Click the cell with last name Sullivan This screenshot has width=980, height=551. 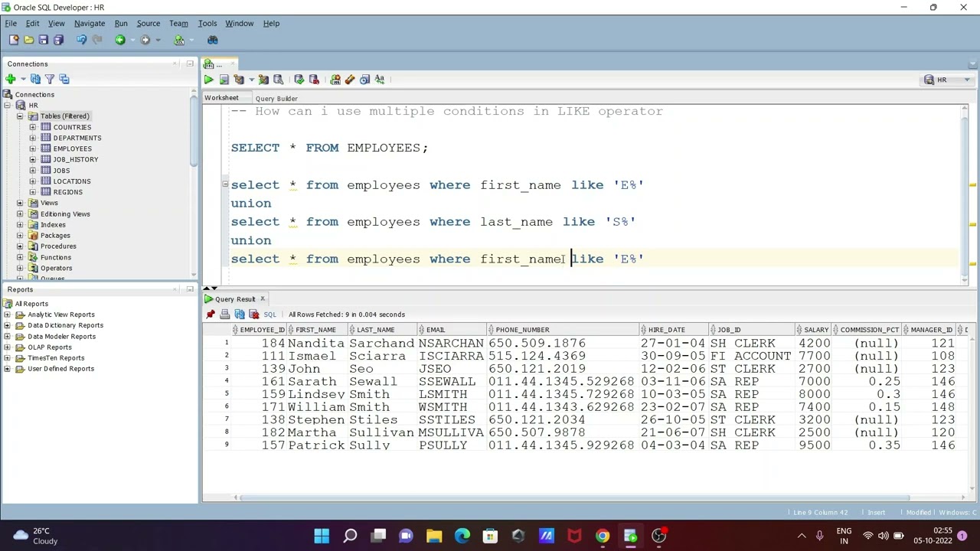[381, 432]
